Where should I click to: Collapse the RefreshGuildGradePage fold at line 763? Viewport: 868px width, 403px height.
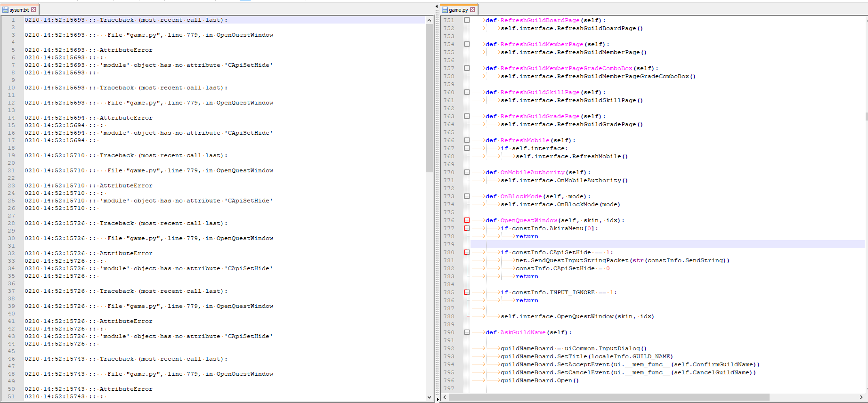[x=467, y=116]
